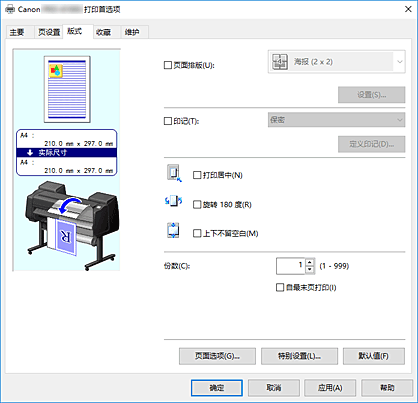418x403 pixels.
Task: Click the lower A4 210.0 x 297.0 mm text
Action: pos(67,166)
